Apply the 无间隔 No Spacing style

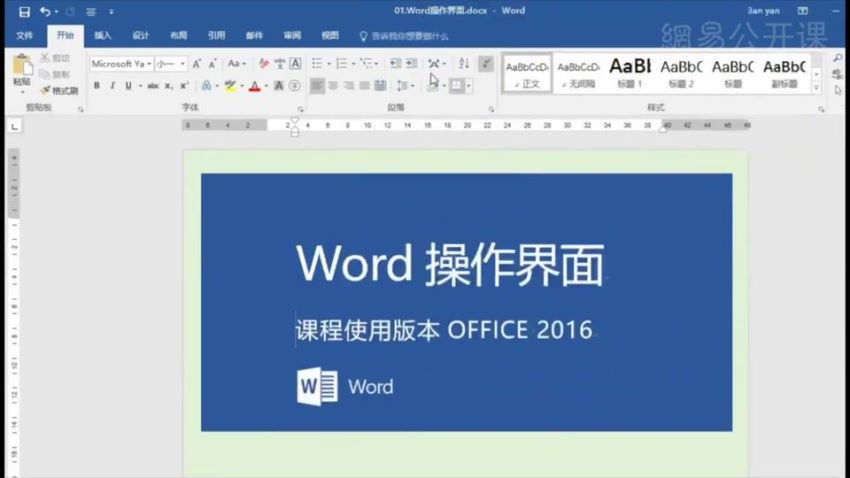coord(578,73)
